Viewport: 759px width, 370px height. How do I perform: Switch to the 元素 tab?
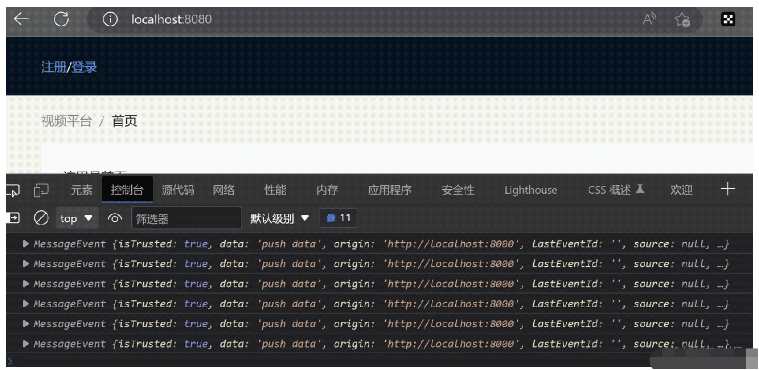[81, 190]
